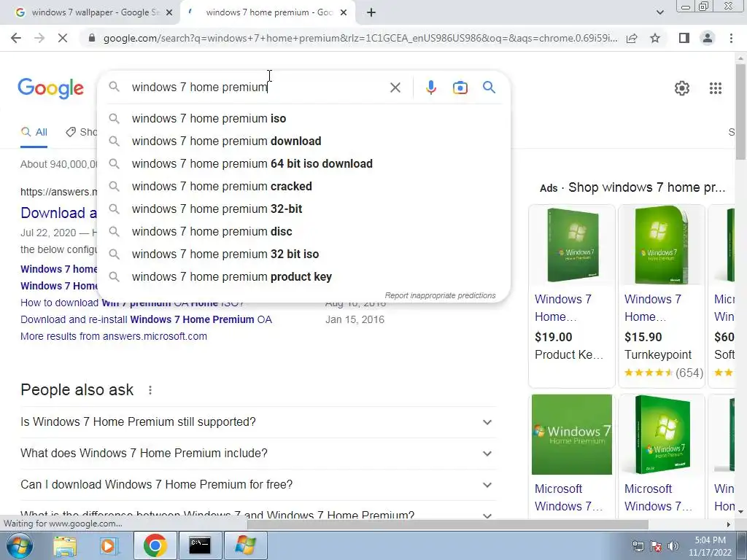Open Google apps grid
The width and height of the screenshot is (747, 560).
tap(715, 88)
